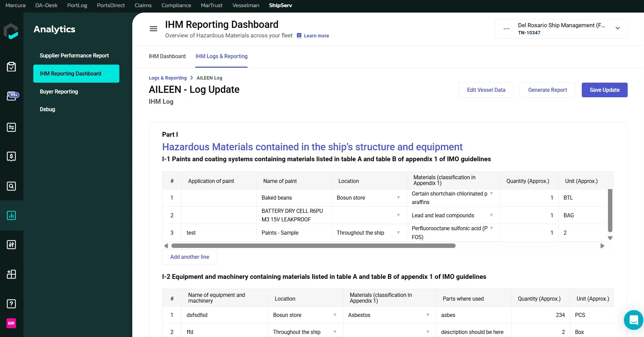
Task: Open Materials dropdown showing Lead and lead compounds
Action: click(491, 215)
